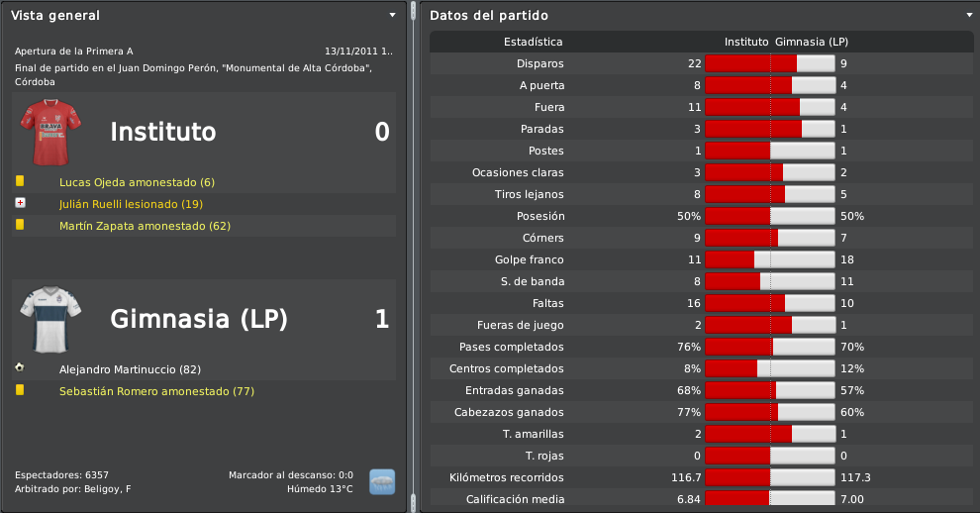
Task: Click the Estadística column header
Action: point(534,42)
